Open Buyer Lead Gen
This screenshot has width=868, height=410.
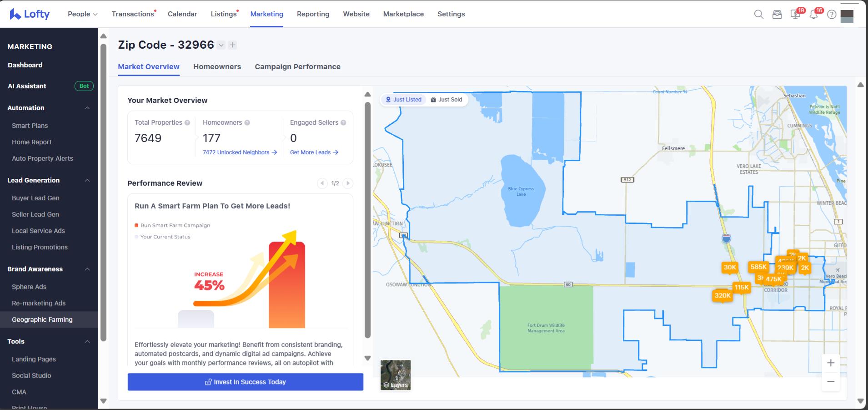point(35,198)
